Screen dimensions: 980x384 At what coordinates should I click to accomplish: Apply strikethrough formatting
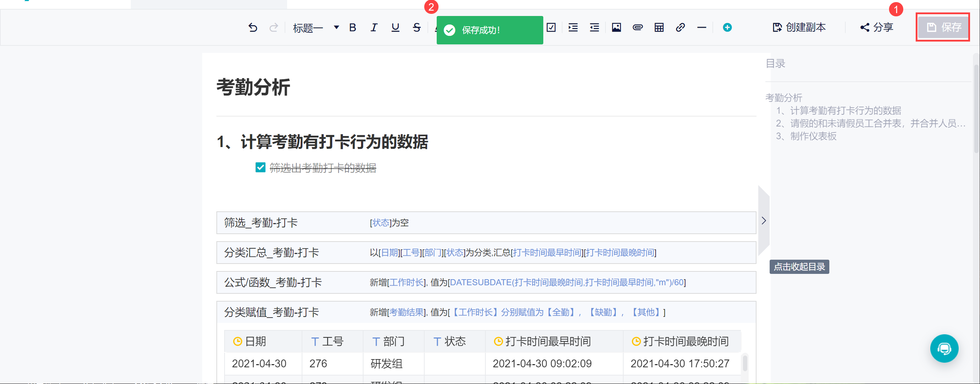(416, 27)
